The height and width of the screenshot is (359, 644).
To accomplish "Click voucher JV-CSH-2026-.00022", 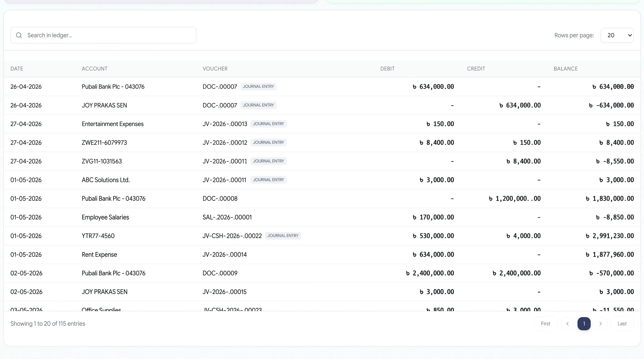I will [232, 236].
